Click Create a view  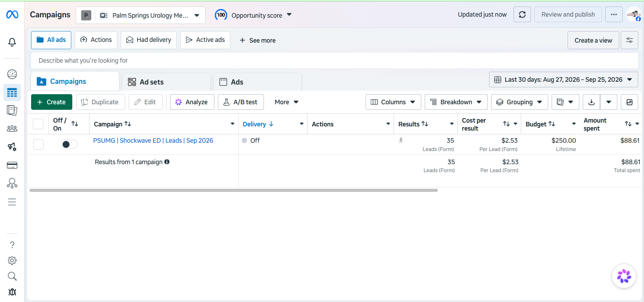tap(593, 40)
